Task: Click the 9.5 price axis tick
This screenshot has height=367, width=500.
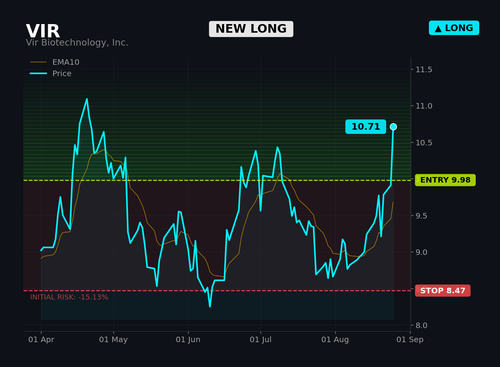Action: coord(421,216)
